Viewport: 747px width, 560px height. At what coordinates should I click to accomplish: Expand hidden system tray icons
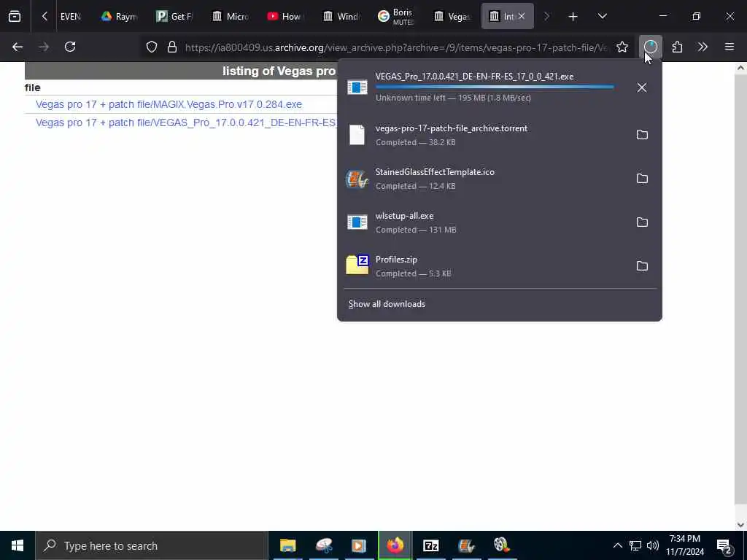[x=617, y=545]
